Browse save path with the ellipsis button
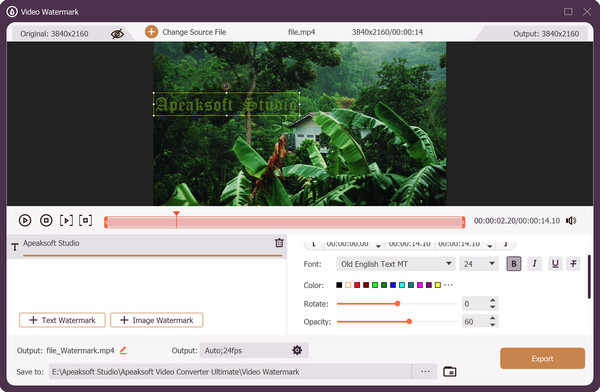 [x=425, y=372]
